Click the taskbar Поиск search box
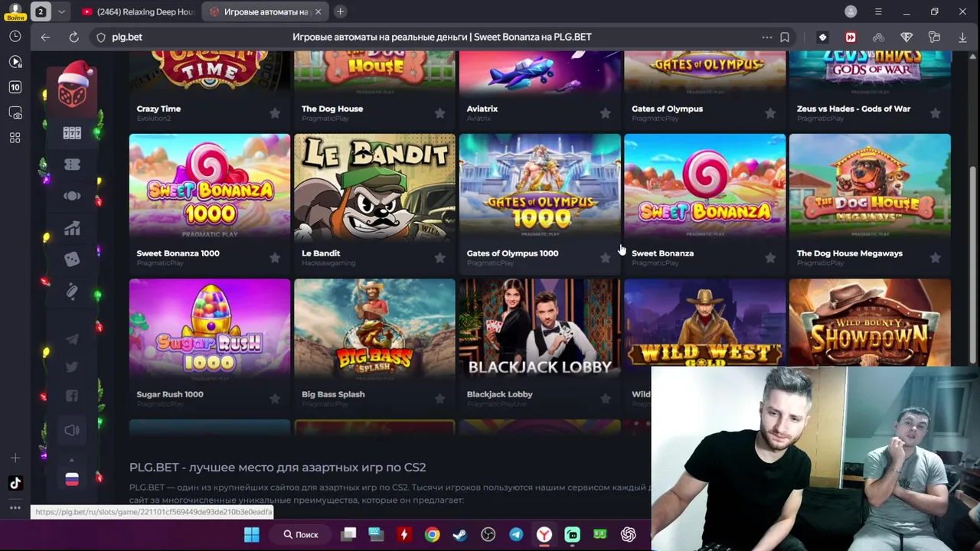The image size is (980, 551). pyautogui.click(x=301, y=534)
